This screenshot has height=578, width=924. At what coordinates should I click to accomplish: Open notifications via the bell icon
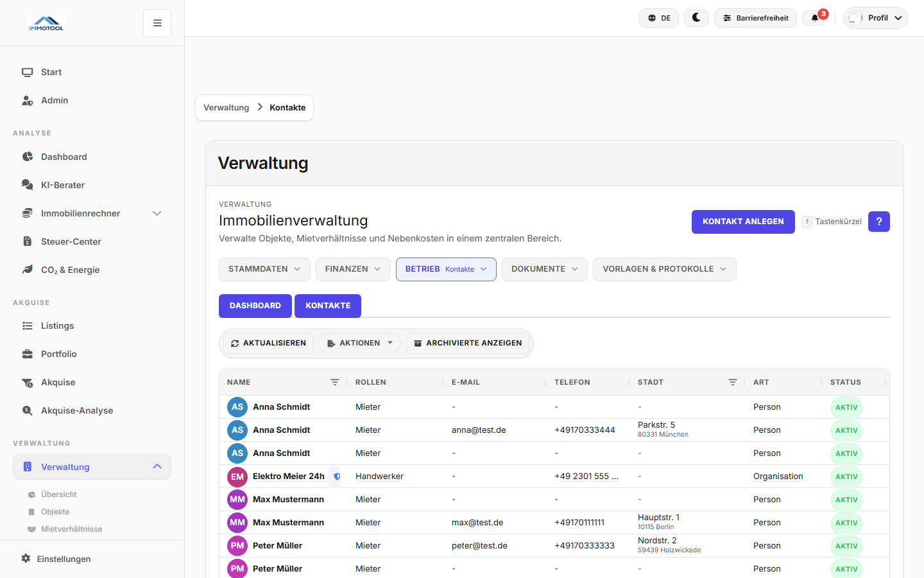(814, 17)
